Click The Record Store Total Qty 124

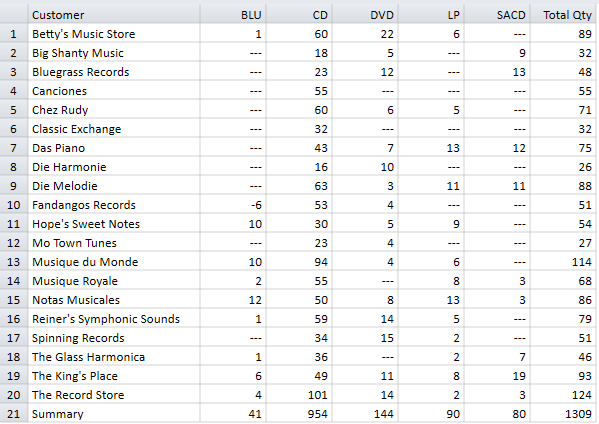(563, 395)
